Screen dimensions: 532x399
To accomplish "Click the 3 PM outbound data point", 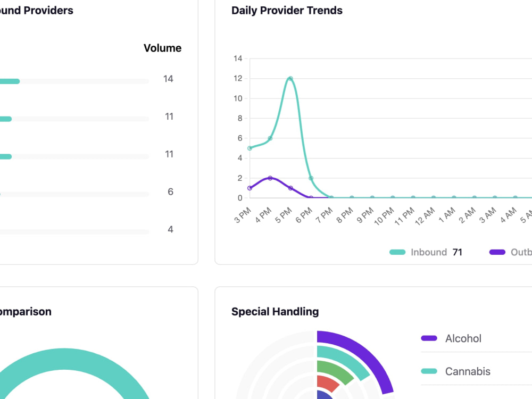I will [x=250, y=188].
